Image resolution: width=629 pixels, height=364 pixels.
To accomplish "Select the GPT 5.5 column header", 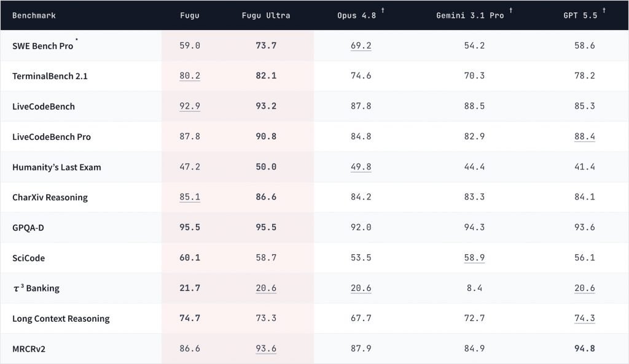I will coord(580,15).
